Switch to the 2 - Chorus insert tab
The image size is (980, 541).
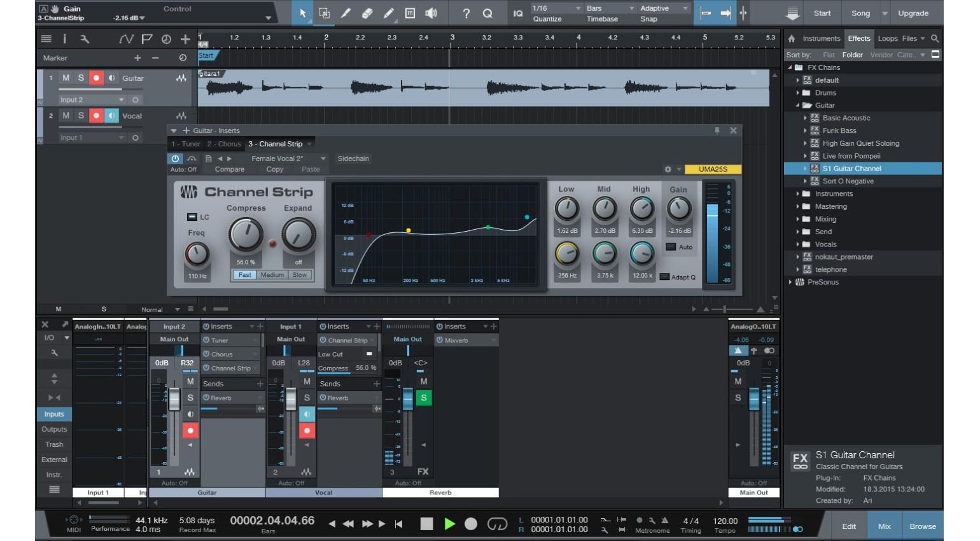[x=224, y=144]
